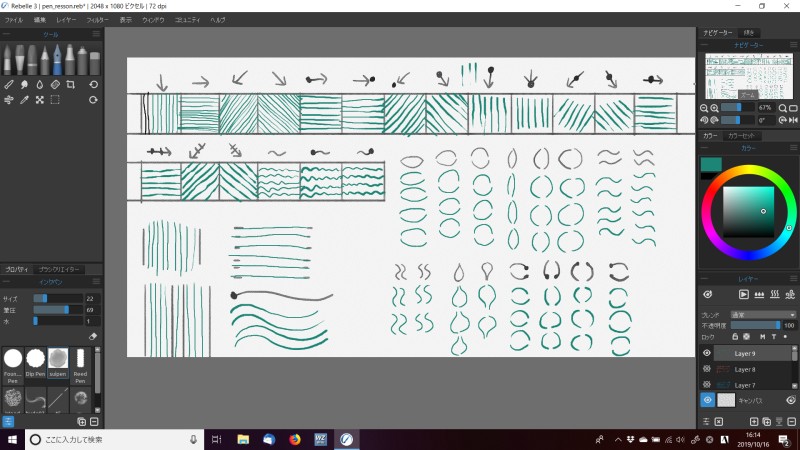Toggle visibility of Layer 8
Image resolution: width=800 pixels, height=450 pixels.
707,369
